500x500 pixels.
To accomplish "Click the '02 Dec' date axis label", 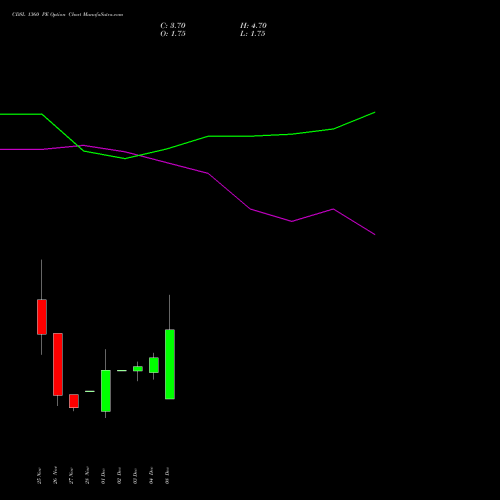I will click(119, 476).
